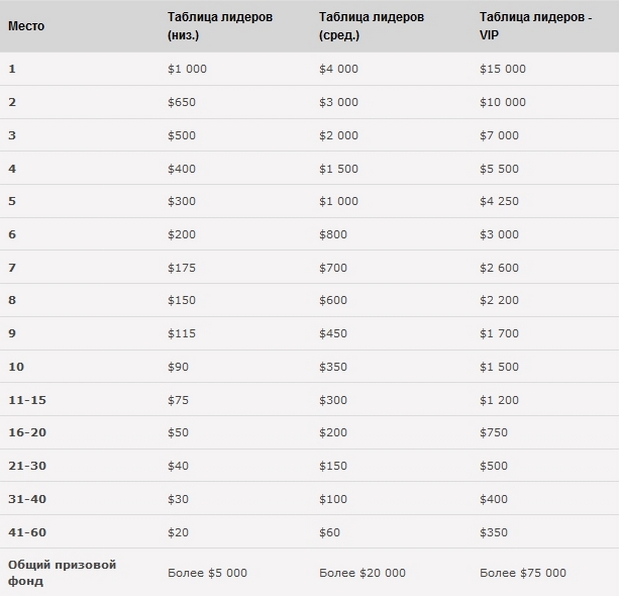The height and width of the screenshot is (596, 620).
Task: Select the $175 seventh-place cell
Action: coord(181,268)
